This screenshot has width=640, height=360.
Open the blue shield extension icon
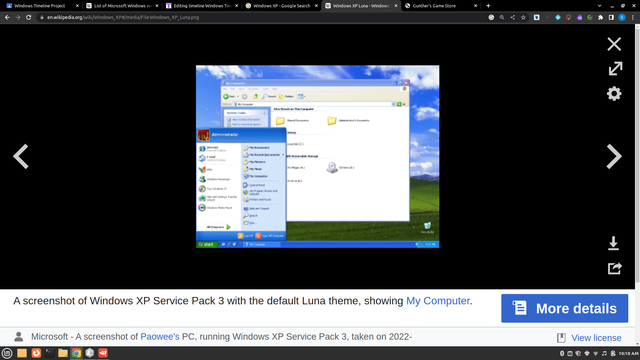[x=536, y=18]
